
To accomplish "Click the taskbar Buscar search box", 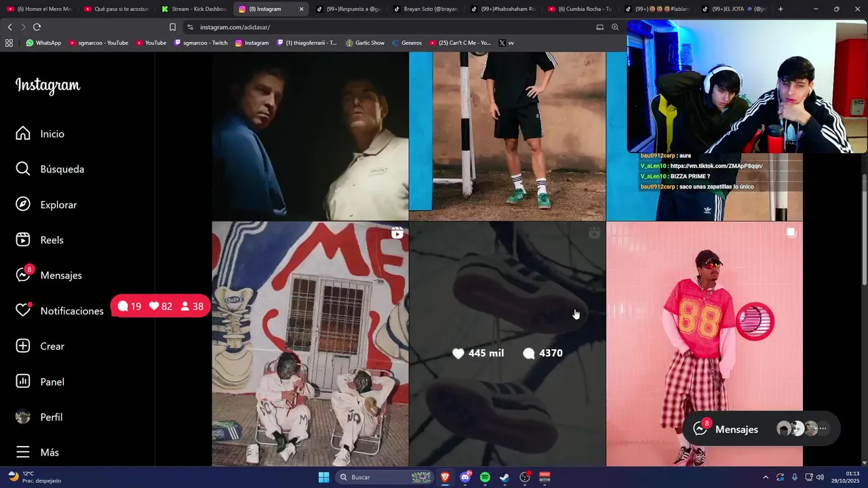I will [384, 477].
